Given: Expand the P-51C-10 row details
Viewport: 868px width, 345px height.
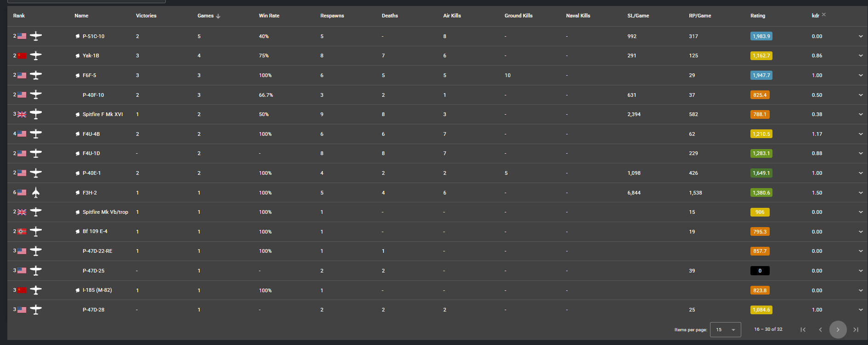Looking at the screenshot, I should [861, 36].
